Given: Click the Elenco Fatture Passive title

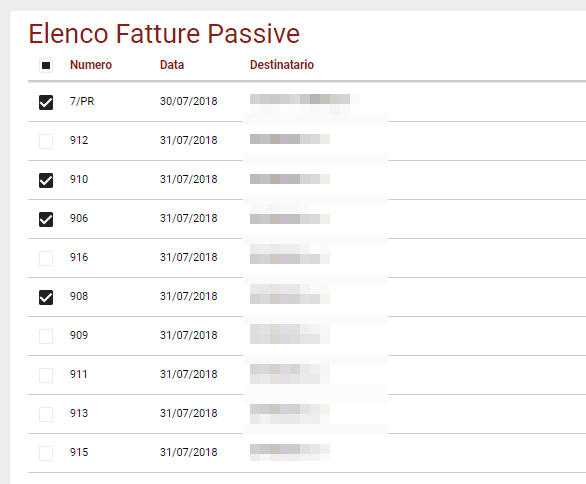Looking at the screenshot, I should (164, 34).
